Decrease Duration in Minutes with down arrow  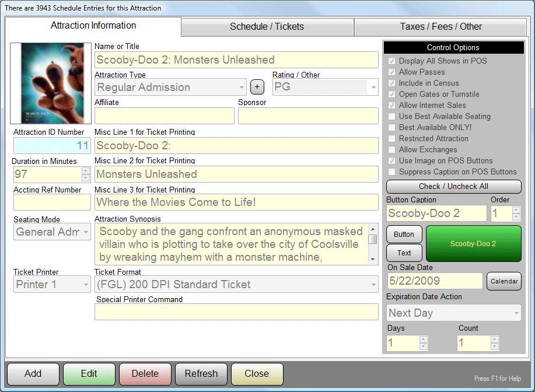pyautogui.click(x=86, y=178)
